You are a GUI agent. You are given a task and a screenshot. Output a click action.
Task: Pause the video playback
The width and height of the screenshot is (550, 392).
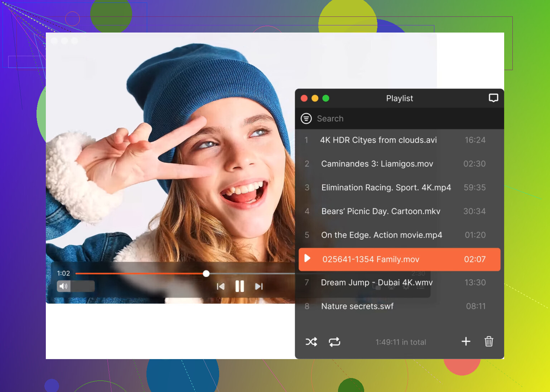(x=240, y=286)
